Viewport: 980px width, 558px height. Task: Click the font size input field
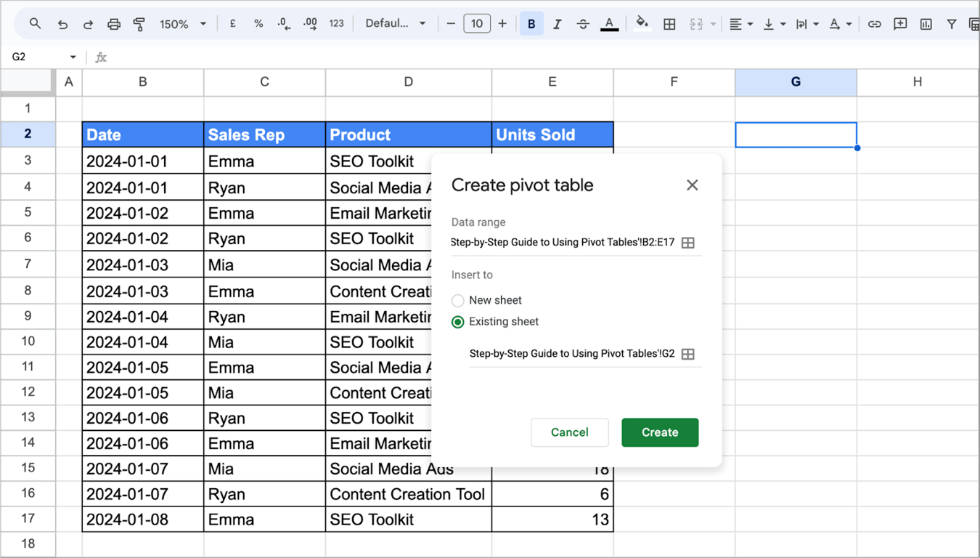(x=477, y=24)
